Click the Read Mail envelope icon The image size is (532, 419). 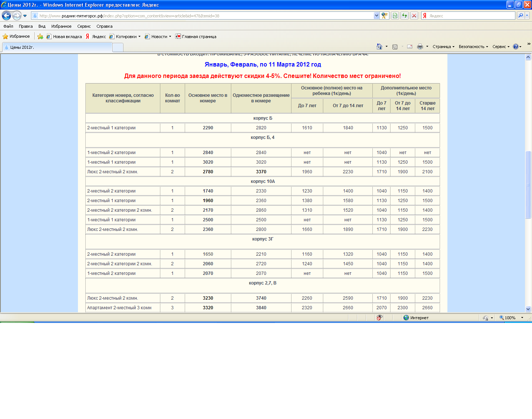[410, 47]
